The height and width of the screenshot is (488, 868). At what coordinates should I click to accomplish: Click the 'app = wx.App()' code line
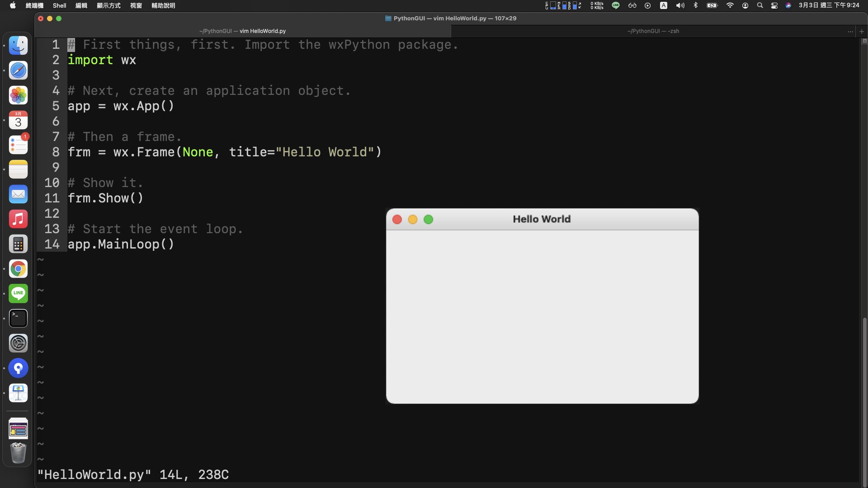pos(121,106)
